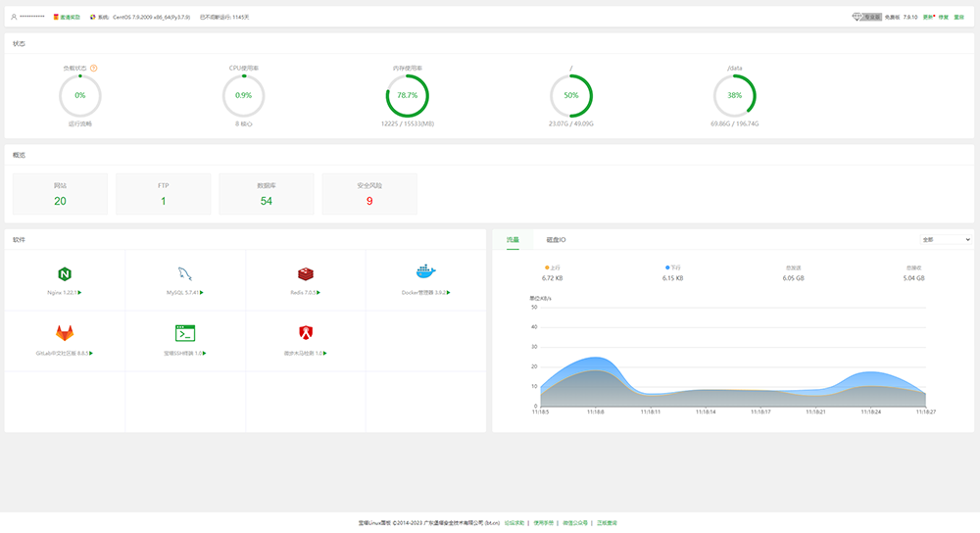The width and height of the screenshot is (980, 533).
Task: Open the Docker manager whale icon
Action: pos(424,271)
